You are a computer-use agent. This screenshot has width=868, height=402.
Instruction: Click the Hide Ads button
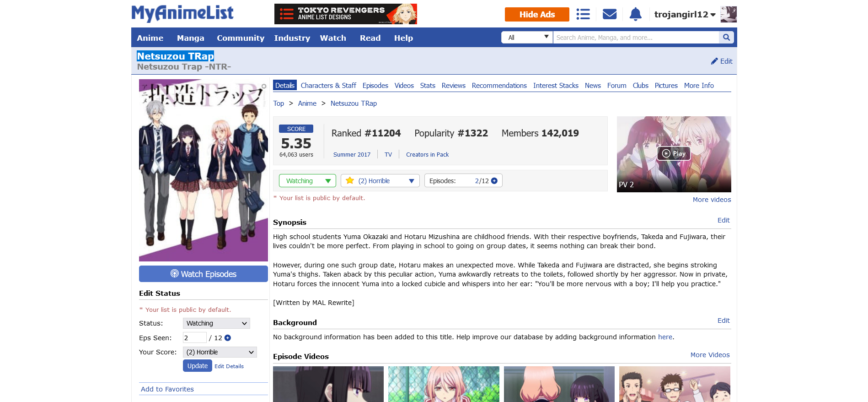click(x=536, y=14)
